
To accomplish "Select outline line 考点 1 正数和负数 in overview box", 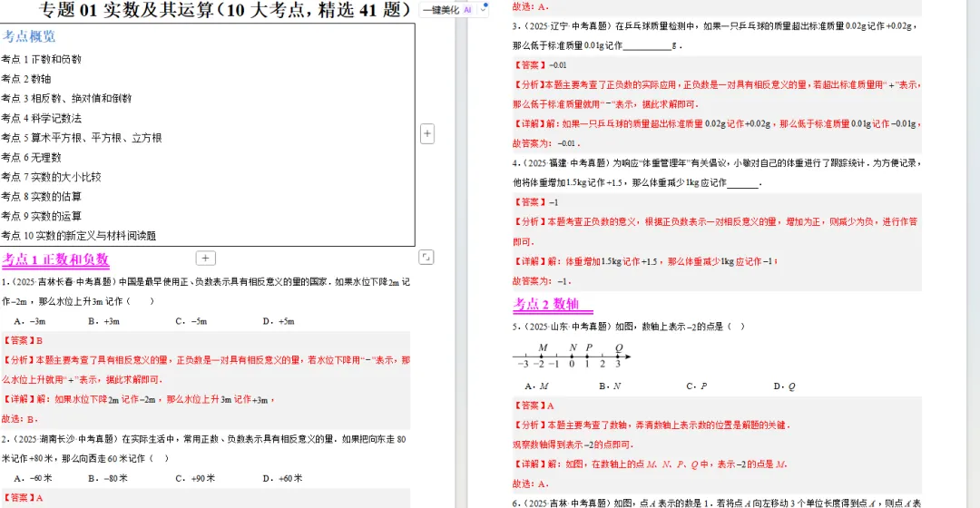I will coord(41,59).
